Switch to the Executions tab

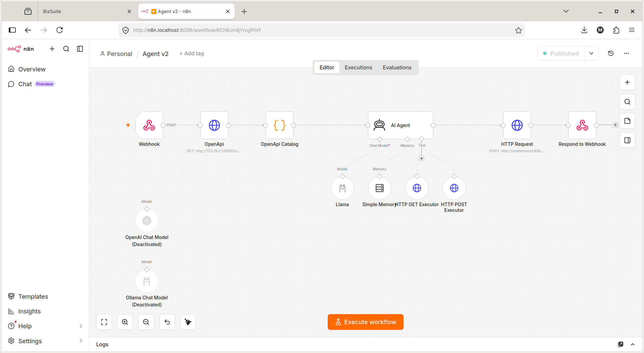pos(358,67)
